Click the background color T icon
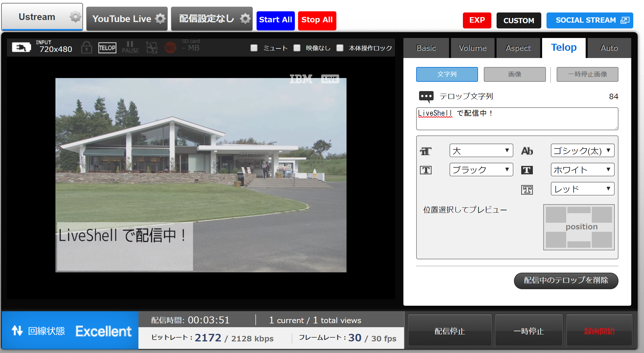The image size is (644, 353). coord(527,170)
